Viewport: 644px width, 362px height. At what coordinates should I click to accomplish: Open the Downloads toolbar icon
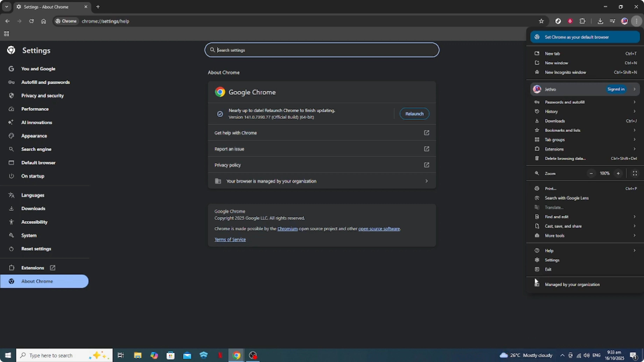tap(600, 21)
